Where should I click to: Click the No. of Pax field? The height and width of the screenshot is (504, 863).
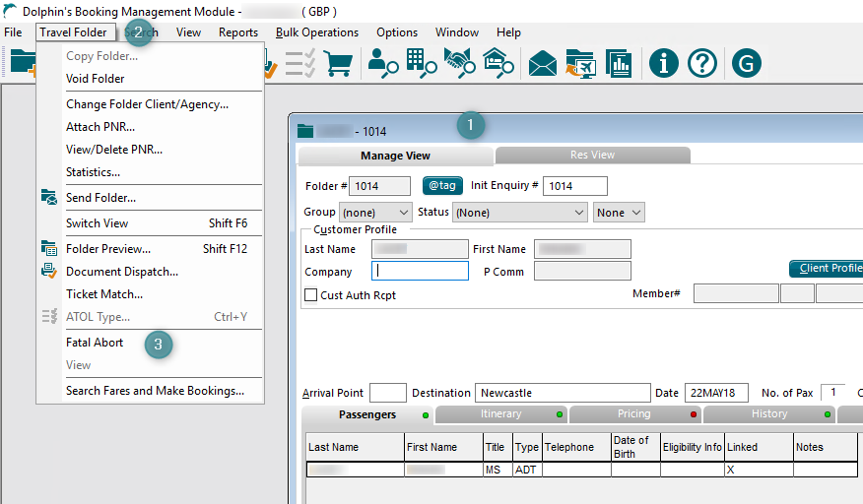pos(833,393)
